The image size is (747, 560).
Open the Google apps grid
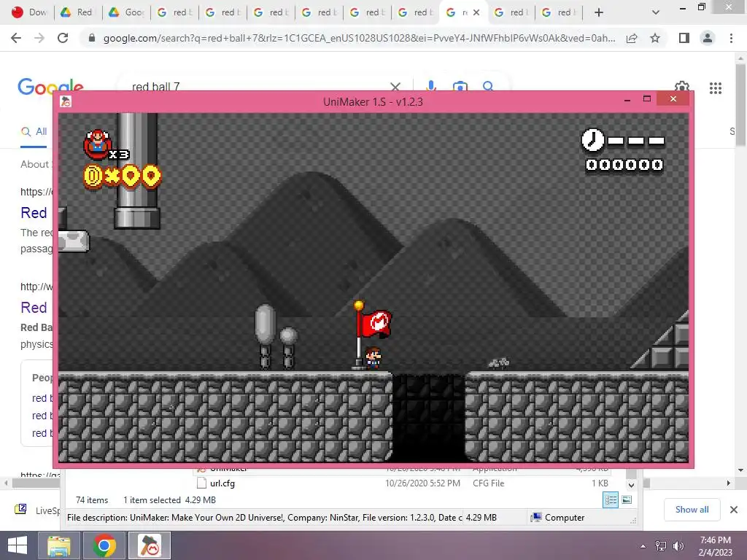coord(716,88)
